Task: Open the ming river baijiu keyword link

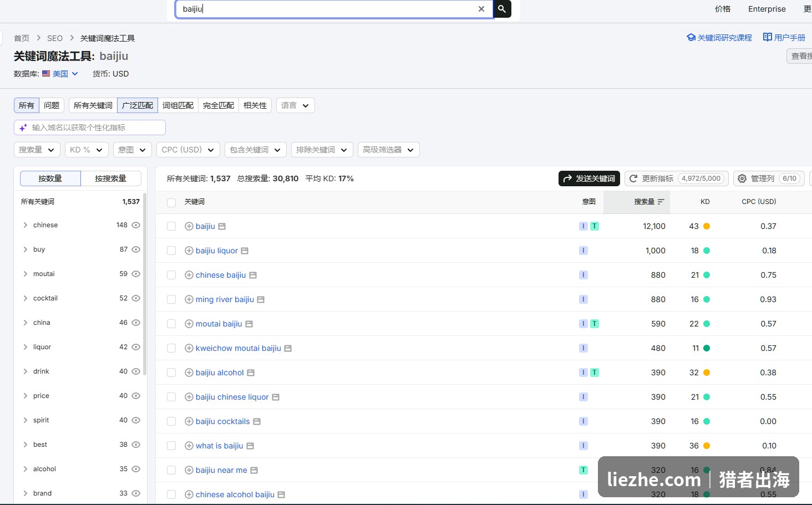Action: click(x=225, y=299)
